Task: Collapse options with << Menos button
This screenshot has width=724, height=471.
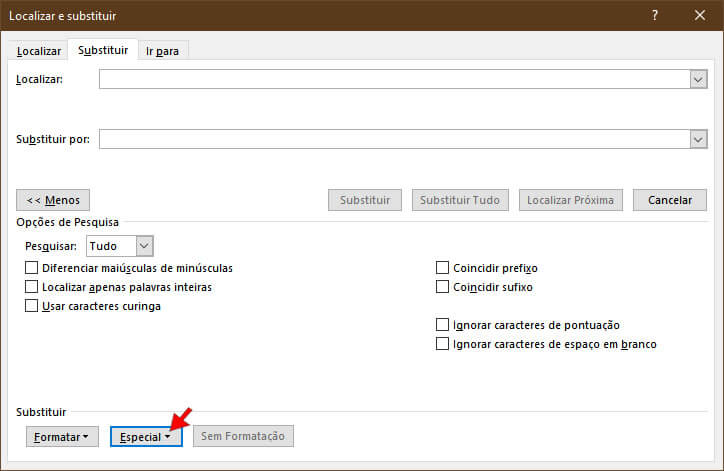Action: coord(53,200)
